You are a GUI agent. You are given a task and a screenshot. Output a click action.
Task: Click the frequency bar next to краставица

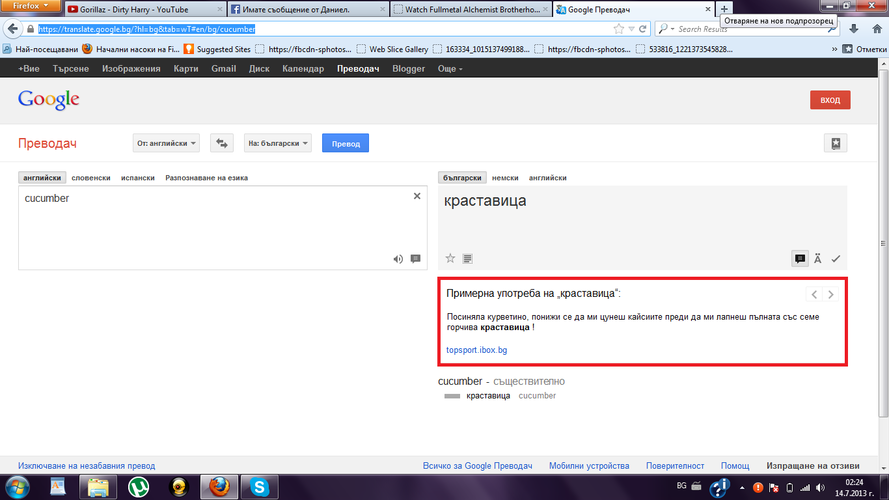(452, 396)
